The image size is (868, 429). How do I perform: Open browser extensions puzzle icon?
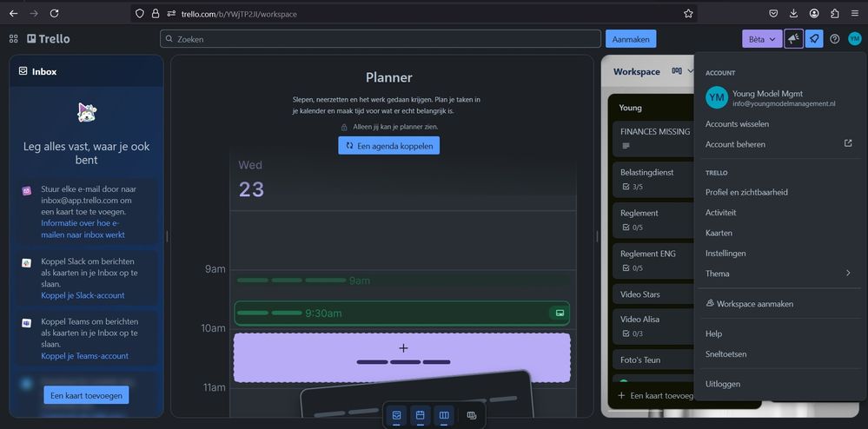[x=835, y=14]
